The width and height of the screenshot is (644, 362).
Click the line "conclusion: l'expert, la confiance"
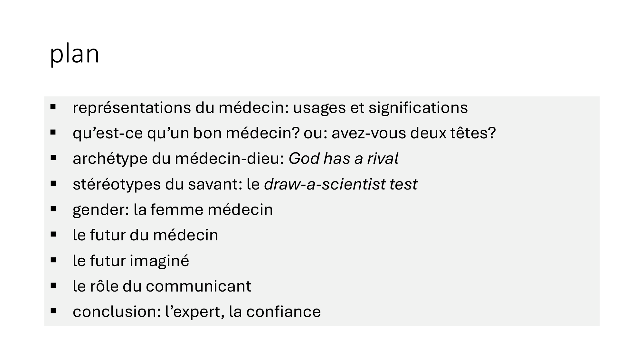tap(196, 311)
